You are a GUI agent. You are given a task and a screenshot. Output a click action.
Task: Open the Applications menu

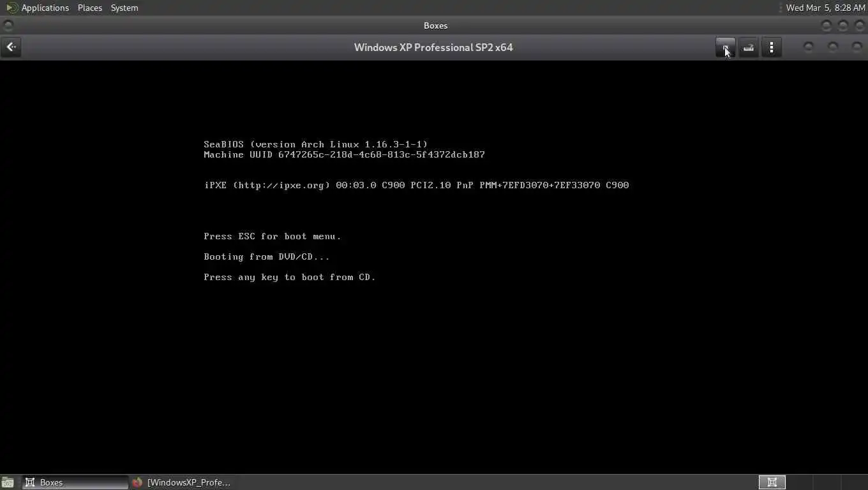coord(45,8)
